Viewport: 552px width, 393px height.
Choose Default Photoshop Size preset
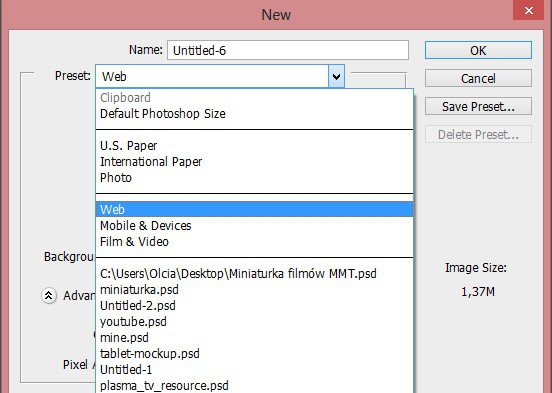(254, 114)
